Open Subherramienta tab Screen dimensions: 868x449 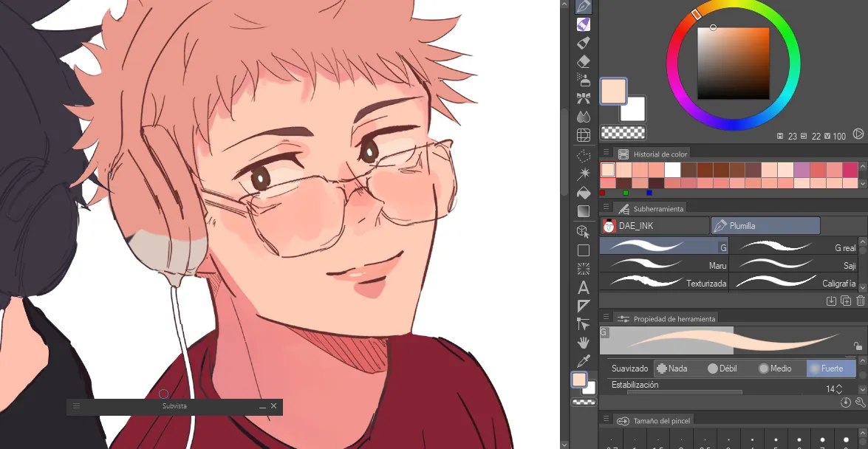click(x=651, y=208)
